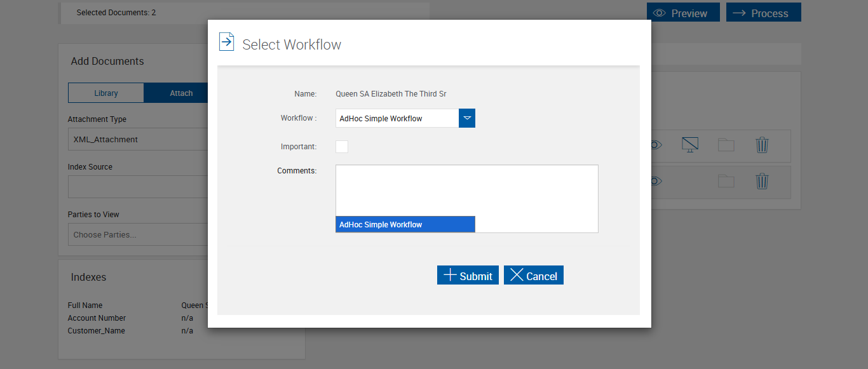Click Select Workflow dialog title icon

point(226,42)
